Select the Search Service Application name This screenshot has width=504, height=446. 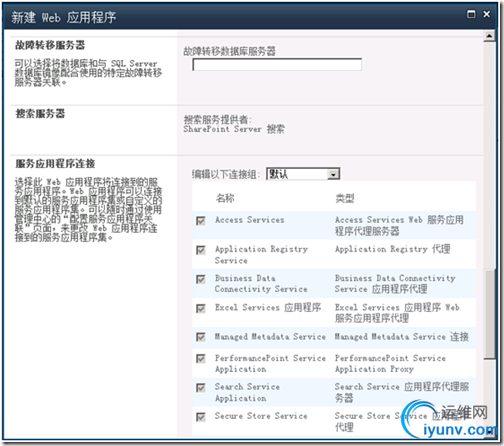tap(247, 393)
